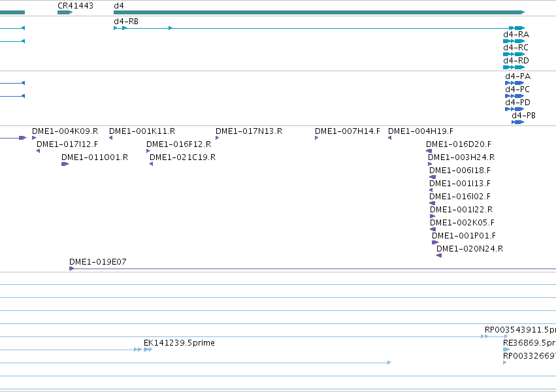Click the d4-PB text label

click(523, 116)
